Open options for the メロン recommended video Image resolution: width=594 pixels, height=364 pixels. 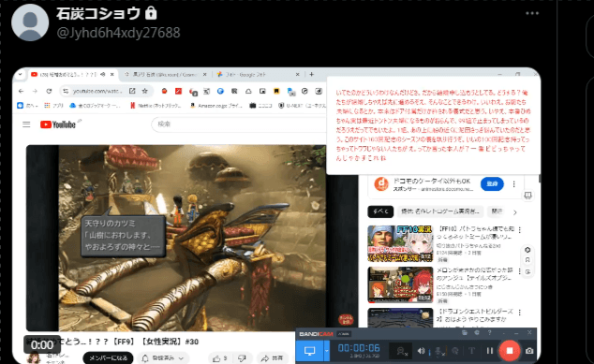click(x=520, y=271)
